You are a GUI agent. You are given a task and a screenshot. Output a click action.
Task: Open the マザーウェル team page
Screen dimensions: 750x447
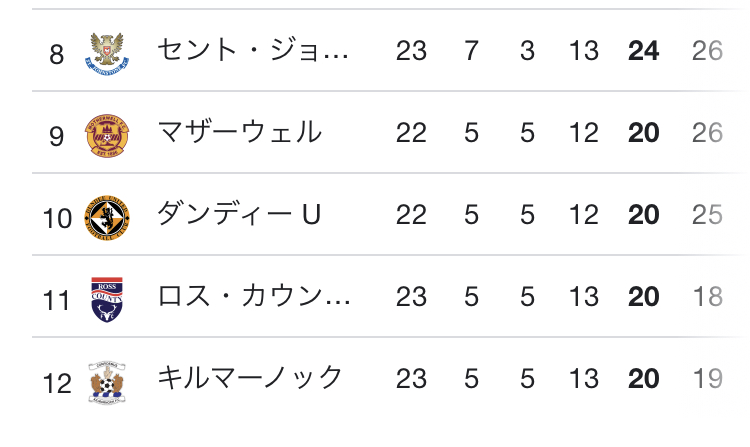point(240,132)
